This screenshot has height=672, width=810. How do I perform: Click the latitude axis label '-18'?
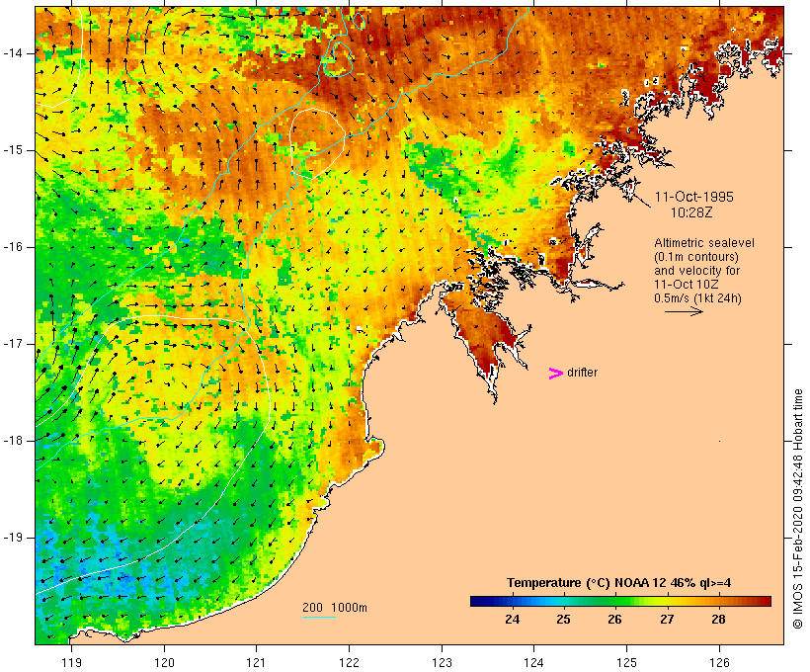[13, 441]
